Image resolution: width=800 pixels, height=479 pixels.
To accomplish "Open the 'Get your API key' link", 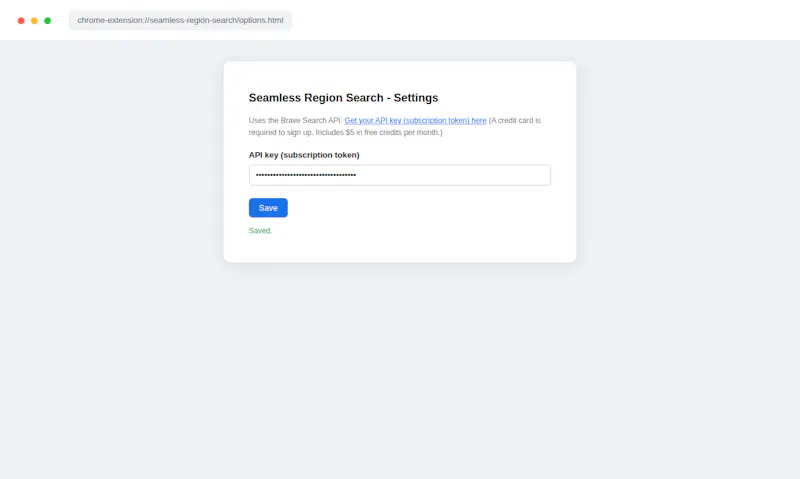I will click(x=415, y=120).
